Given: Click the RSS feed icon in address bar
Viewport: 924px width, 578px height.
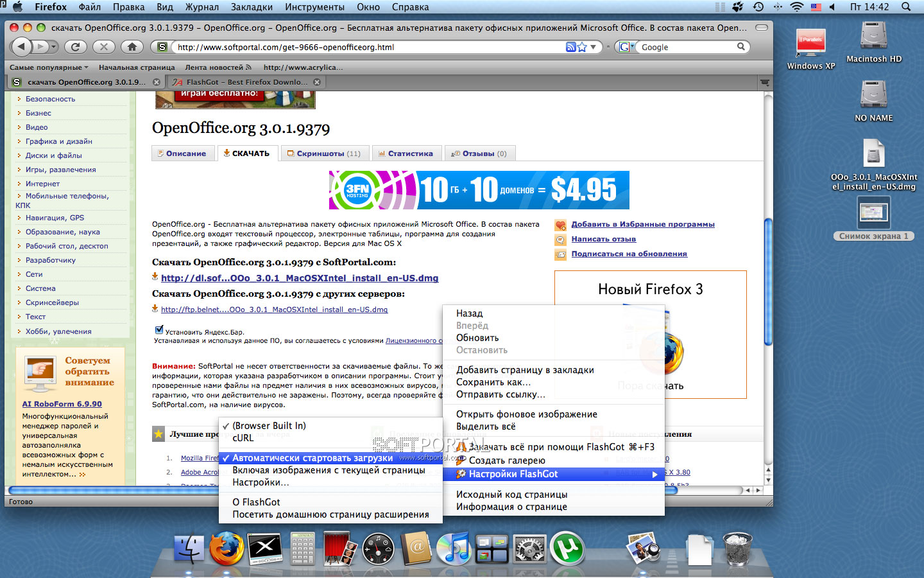Looking at the screenshot, I should (x=570, y=47).
